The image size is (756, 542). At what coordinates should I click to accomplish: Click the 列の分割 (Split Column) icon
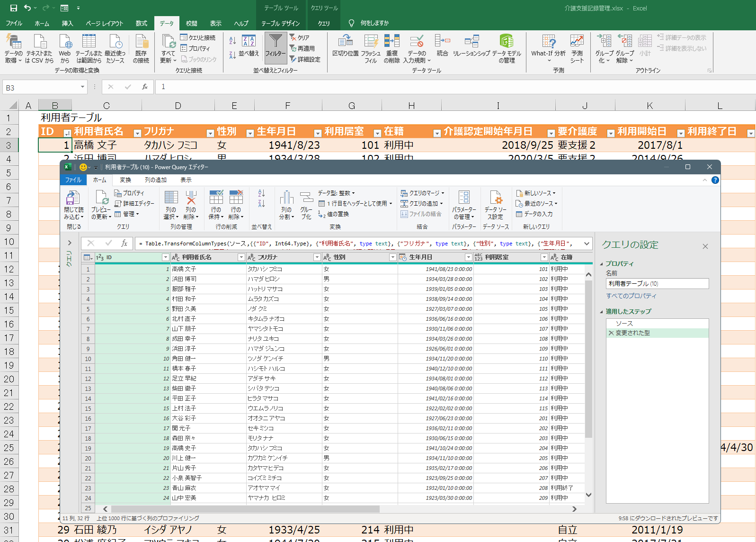point(286,198)
